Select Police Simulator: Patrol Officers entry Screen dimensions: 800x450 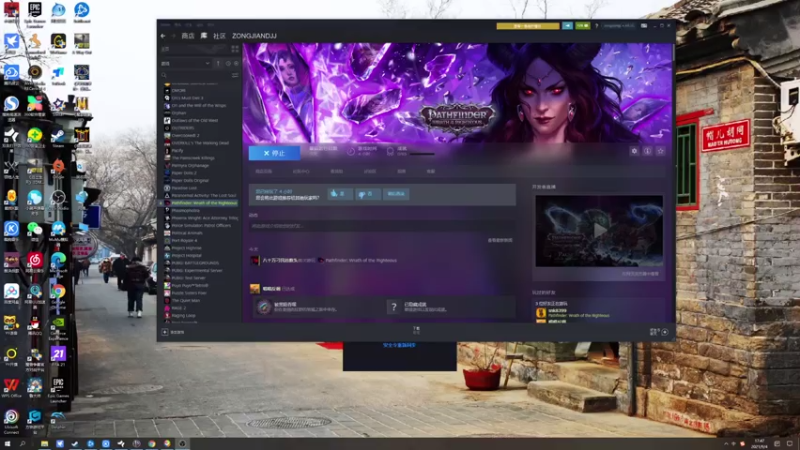pyautogui.click(x=200, y=226)
